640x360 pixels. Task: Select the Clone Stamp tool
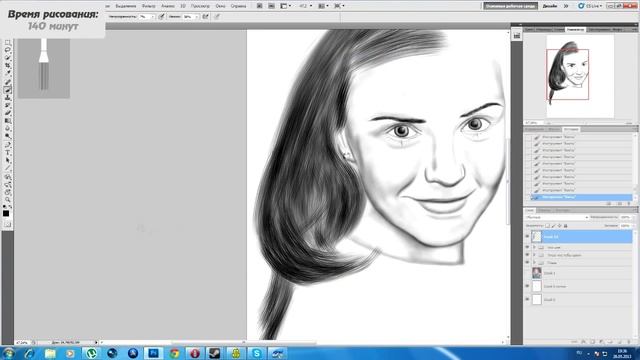[7, 98]
